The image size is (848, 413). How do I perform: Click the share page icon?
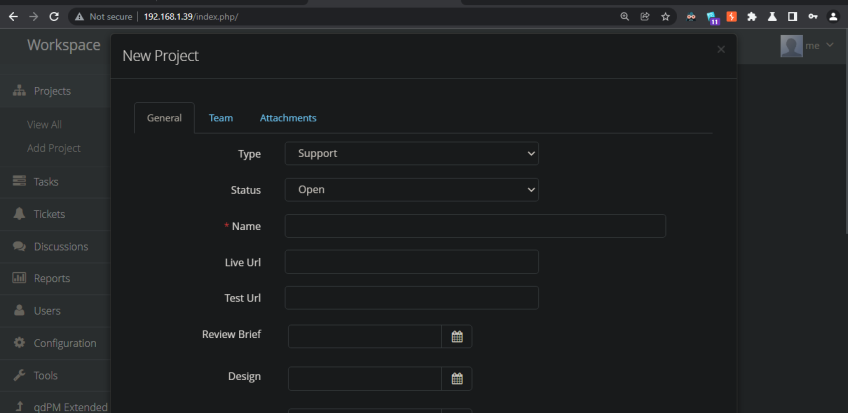pyautogui.click(x=645, y=17)
